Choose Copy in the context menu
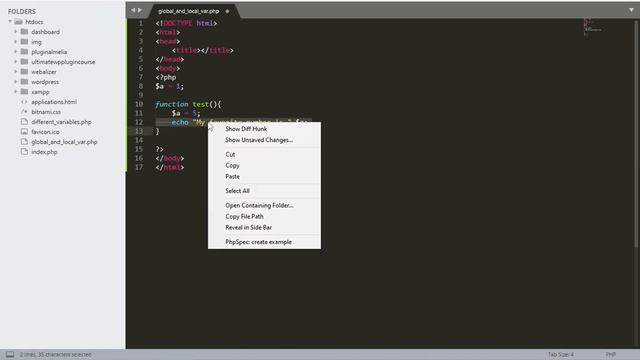This screenshot has width=640, height=360. point(264,165)
